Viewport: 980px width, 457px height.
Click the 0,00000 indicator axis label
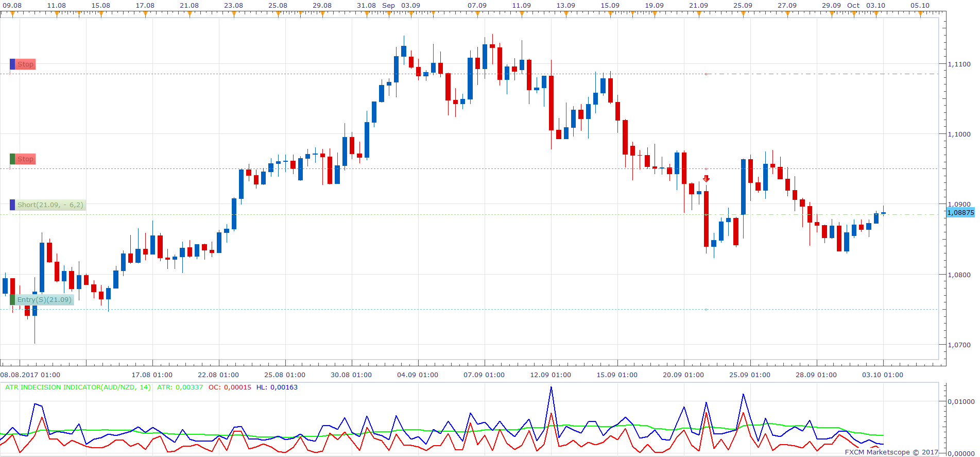click(x=961, y=453)
